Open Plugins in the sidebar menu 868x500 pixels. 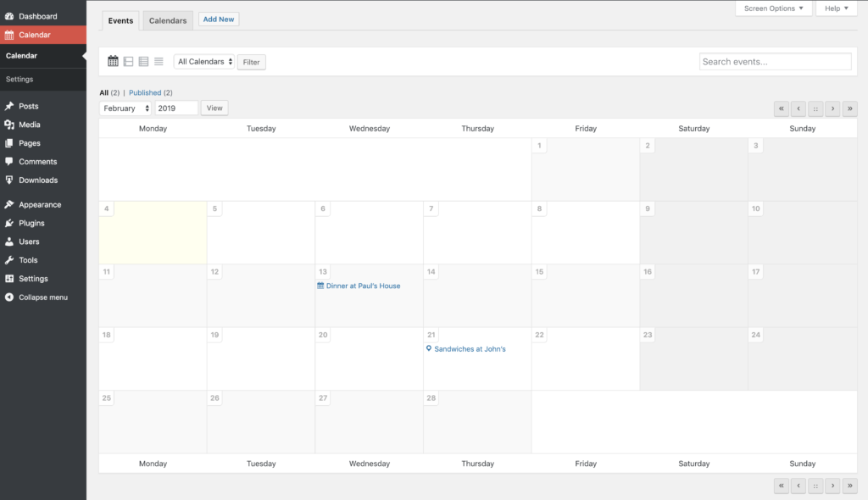tap(31, 223)
